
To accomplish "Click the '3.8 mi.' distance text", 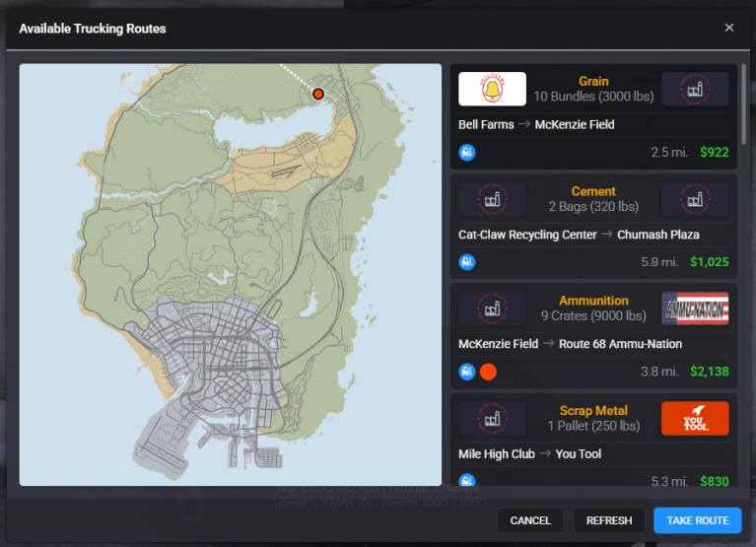I will 659,372.
